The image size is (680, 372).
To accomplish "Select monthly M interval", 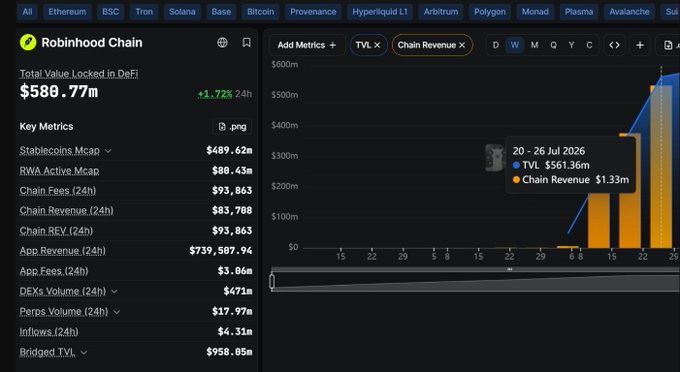I will pyautogui.click(x=534, y=45).
